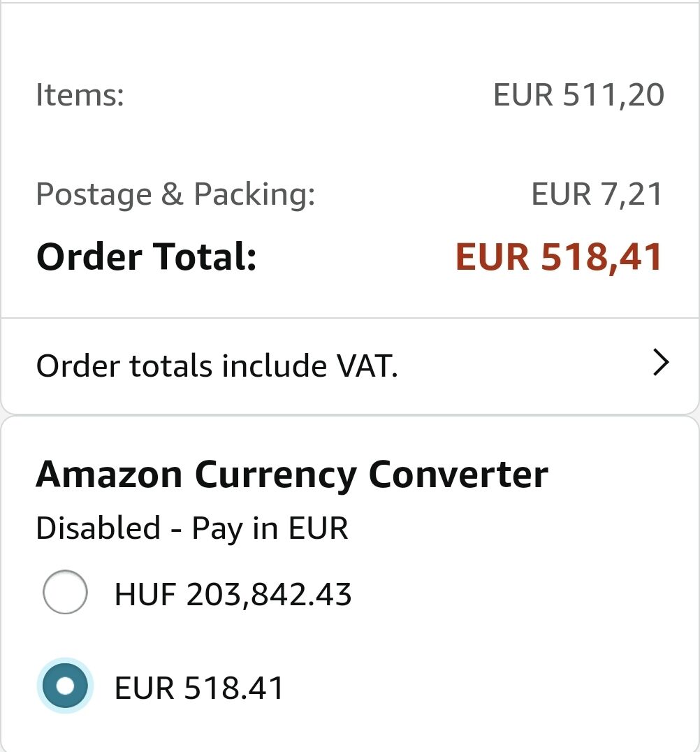Click the 'Postage & Packing:' label

[x=175, y=195]
